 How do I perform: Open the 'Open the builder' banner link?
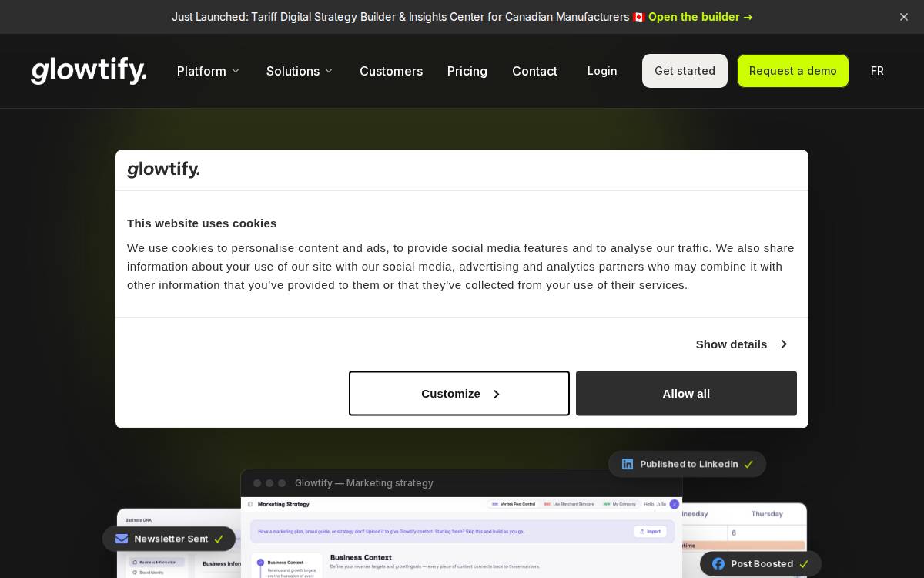click(x=700, y=17)
